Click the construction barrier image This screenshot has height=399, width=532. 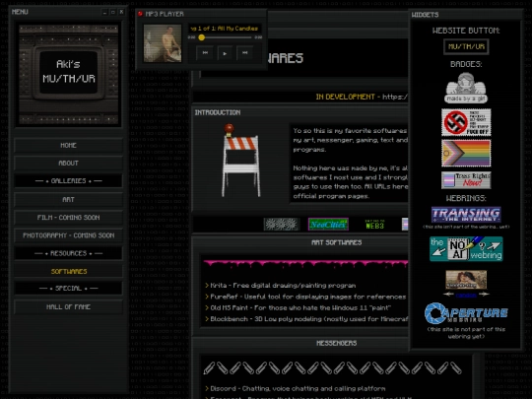point(240,161)
